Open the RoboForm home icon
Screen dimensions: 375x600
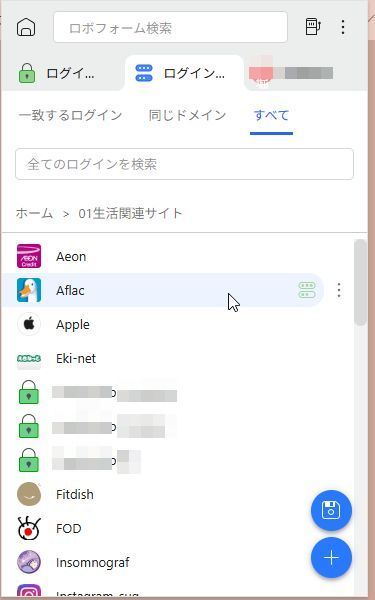tap(26, 27)
